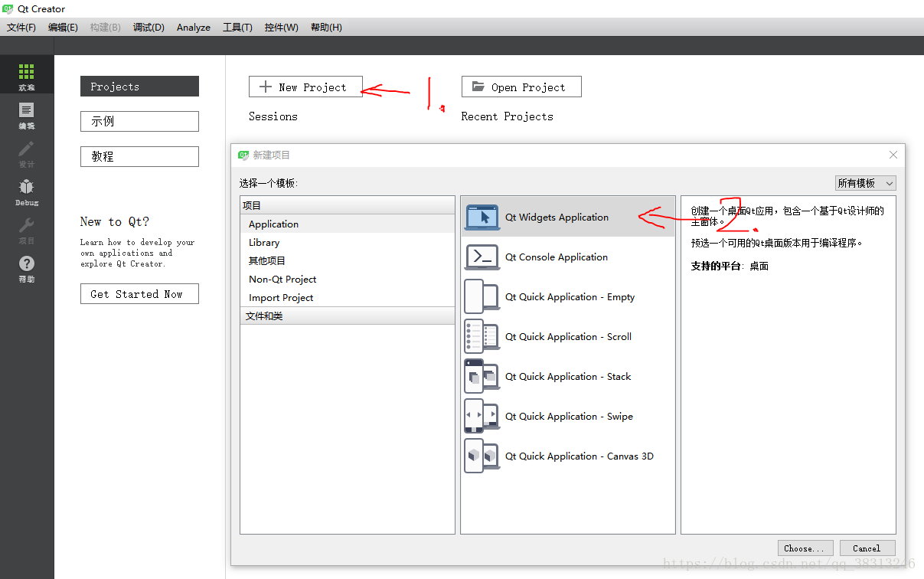This screenshot has height=579, width=924.
Task: Click the Qt Creator title bar logo
Action: (x=9, y=9)
